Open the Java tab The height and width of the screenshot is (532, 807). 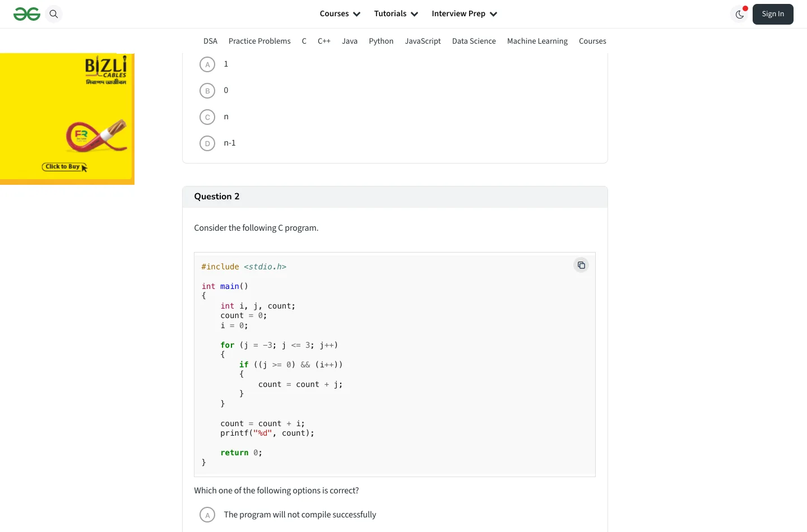[350, 41]
